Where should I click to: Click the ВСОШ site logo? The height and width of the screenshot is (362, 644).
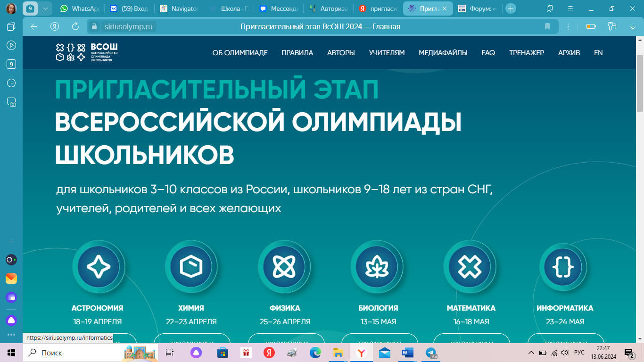[86, 53]
